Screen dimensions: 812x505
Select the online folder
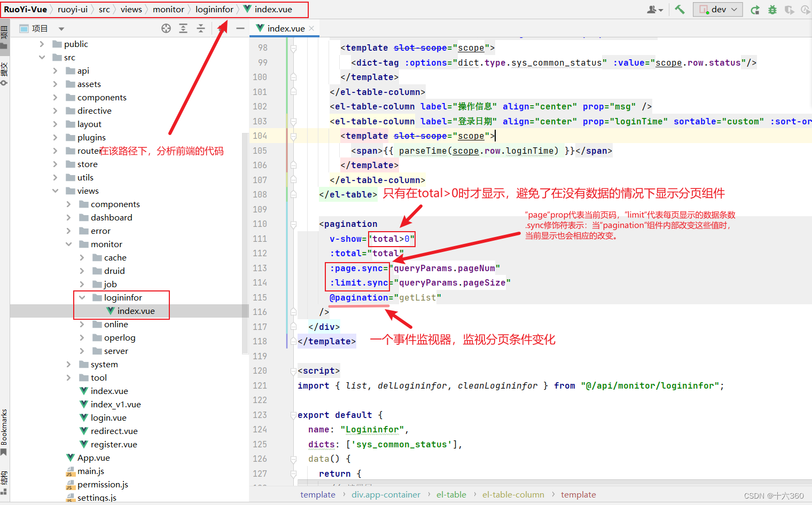coord(116,324)
